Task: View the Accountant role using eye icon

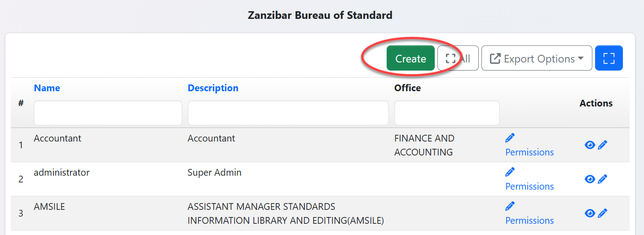Action: (590, 145)
